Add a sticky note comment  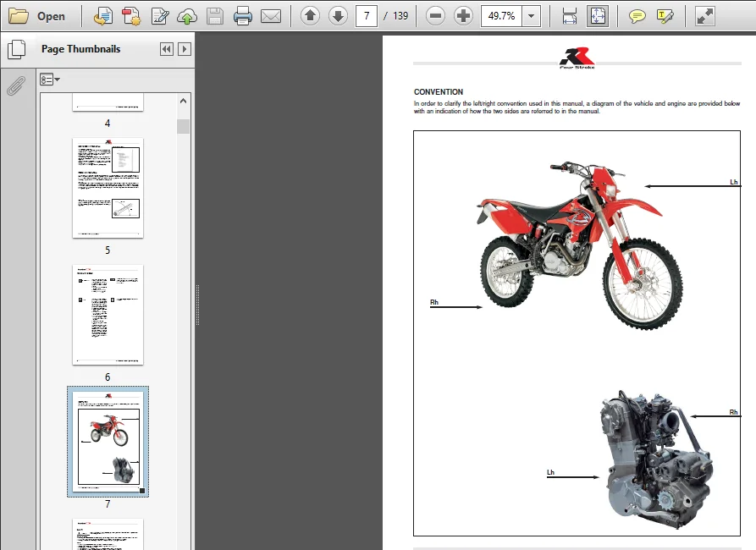[637, 16]
